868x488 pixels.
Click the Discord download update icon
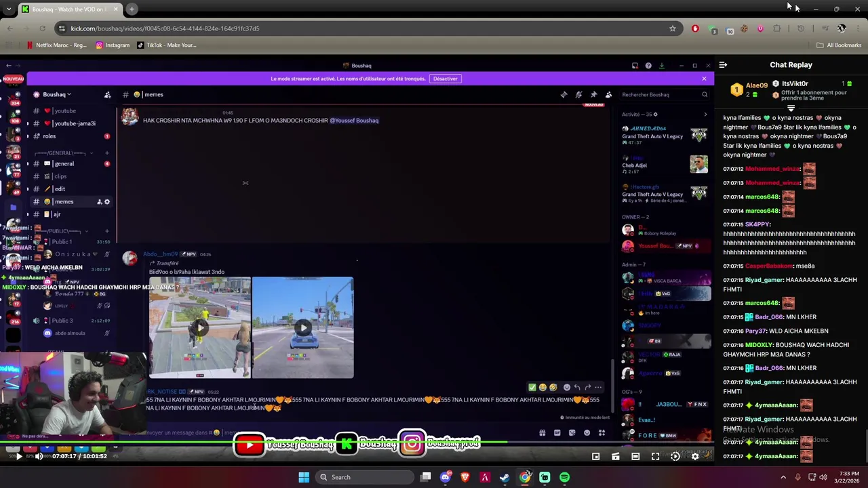click(x=662, y=66)
